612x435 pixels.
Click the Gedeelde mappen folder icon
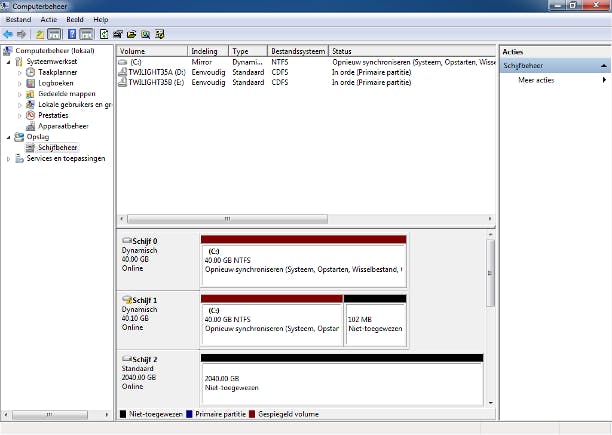(30, 94)
